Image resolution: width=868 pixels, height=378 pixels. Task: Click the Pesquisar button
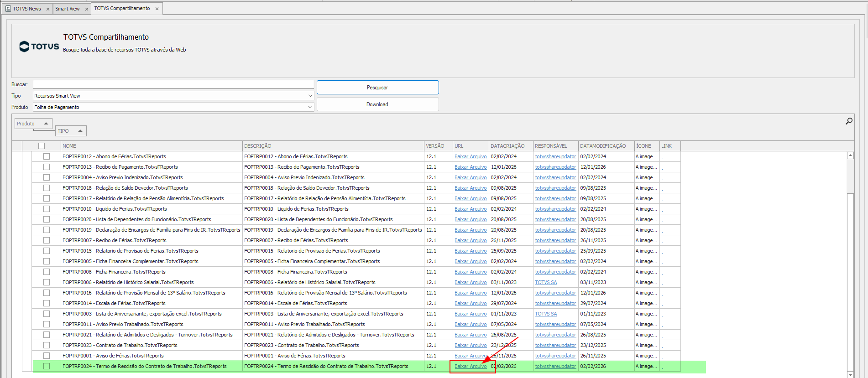[377, 88]
